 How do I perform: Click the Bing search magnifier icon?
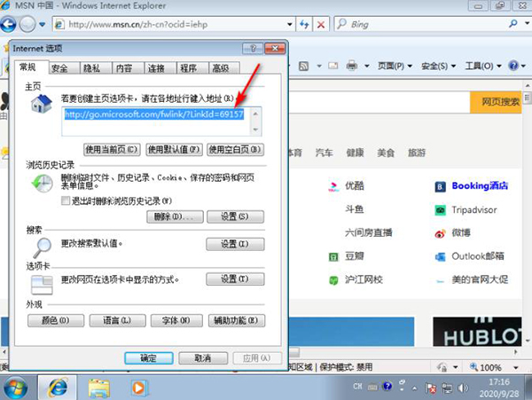pyautogui.click(x=513, y=24)
